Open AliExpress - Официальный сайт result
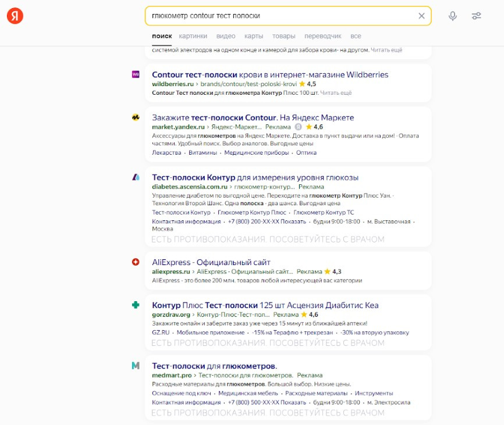This screenshot has height=425, width=504. coord(211,262)
